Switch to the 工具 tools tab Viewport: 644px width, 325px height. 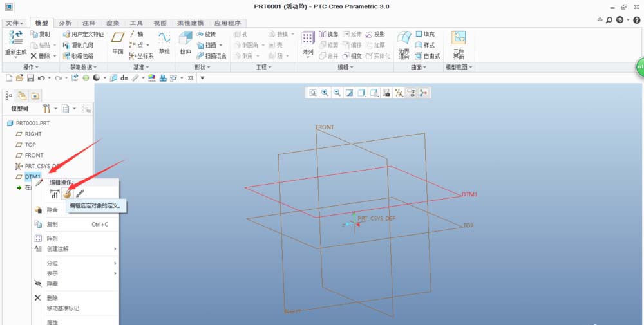[137, 23]
